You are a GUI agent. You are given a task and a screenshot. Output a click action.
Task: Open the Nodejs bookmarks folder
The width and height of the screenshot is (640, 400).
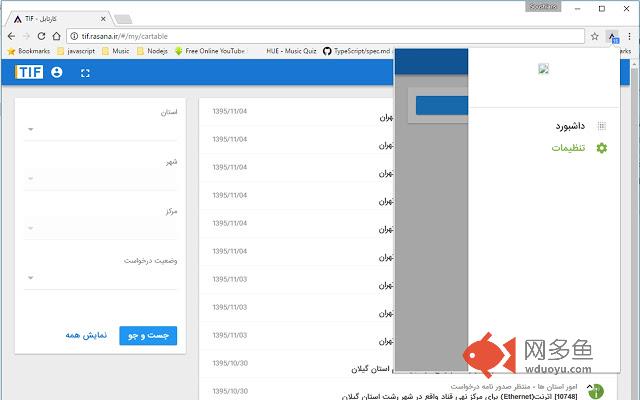(x=153, y=51)
